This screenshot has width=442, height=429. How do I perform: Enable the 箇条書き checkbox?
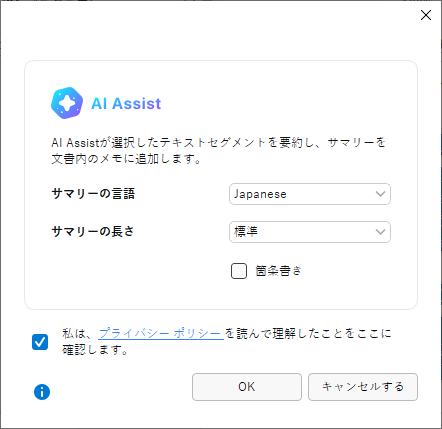pyautogui.click(x=239, y=271)
